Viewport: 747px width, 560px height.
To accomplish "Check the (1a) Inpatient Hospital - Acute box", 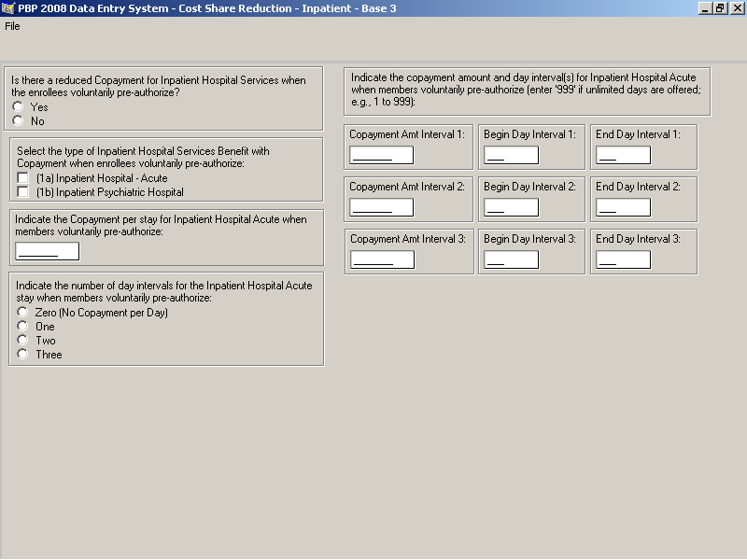I will (22, 178).
